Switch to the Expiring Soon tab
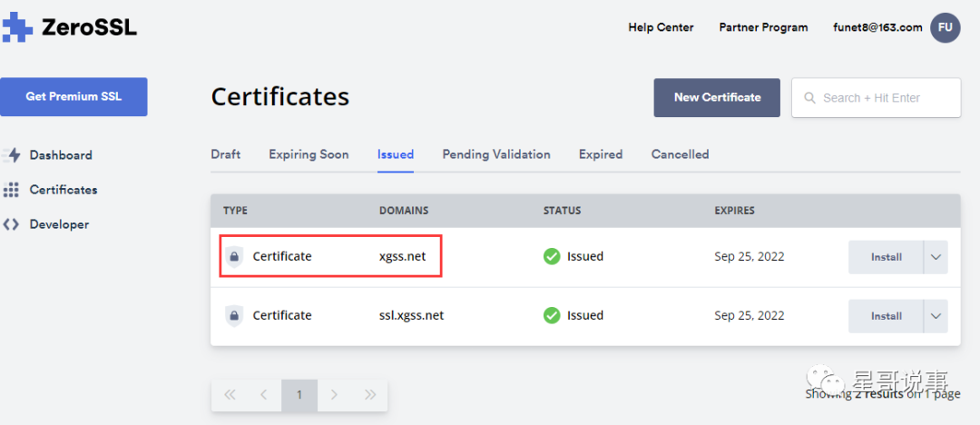 (x=309, y=154)
